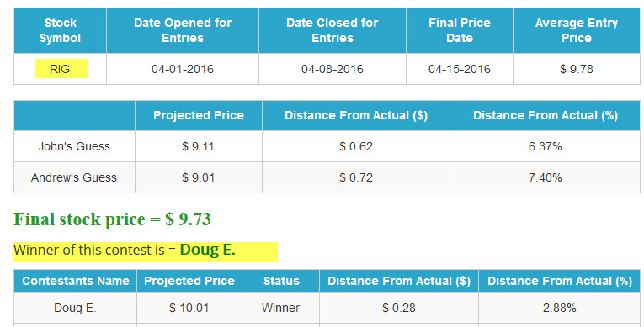Click the 04-08-2016 closed date cell

pos(333,69)
